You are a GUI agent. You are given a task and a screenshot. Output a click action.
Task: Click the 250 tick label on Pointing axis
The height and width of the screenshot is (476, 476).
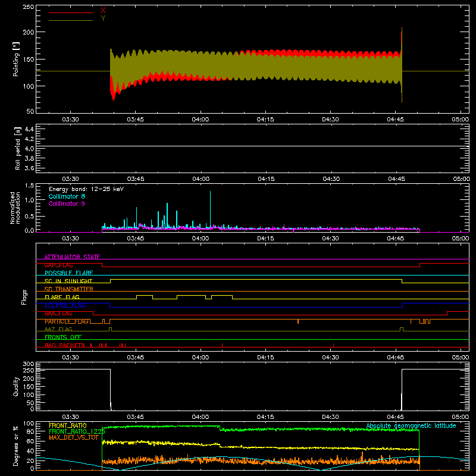(29, 7)
